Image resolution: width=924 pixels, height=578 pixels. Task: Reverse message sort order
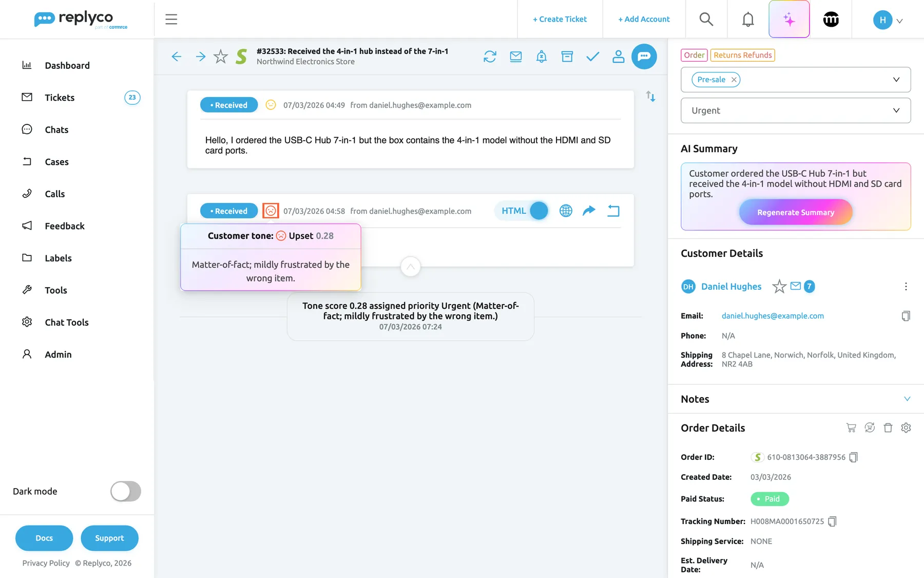(x=650, y=97)
